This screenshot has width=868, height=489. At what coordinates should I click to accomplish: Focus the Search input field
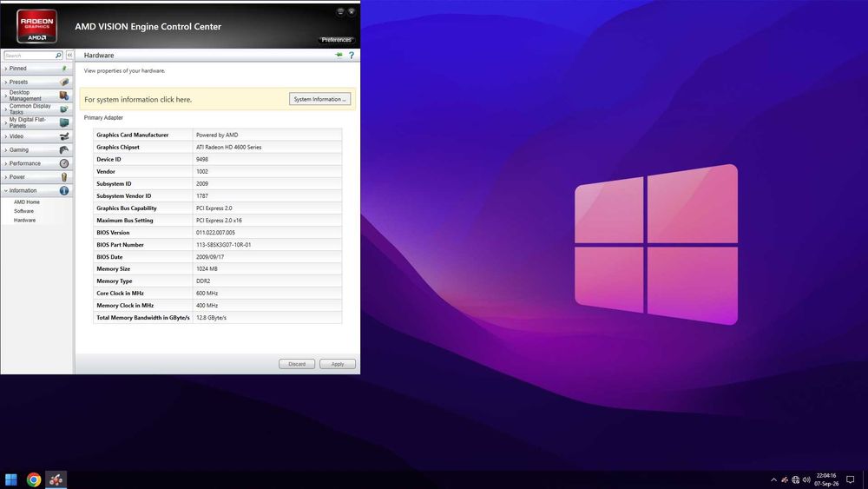pyautogui.click(x=30, y=56)
